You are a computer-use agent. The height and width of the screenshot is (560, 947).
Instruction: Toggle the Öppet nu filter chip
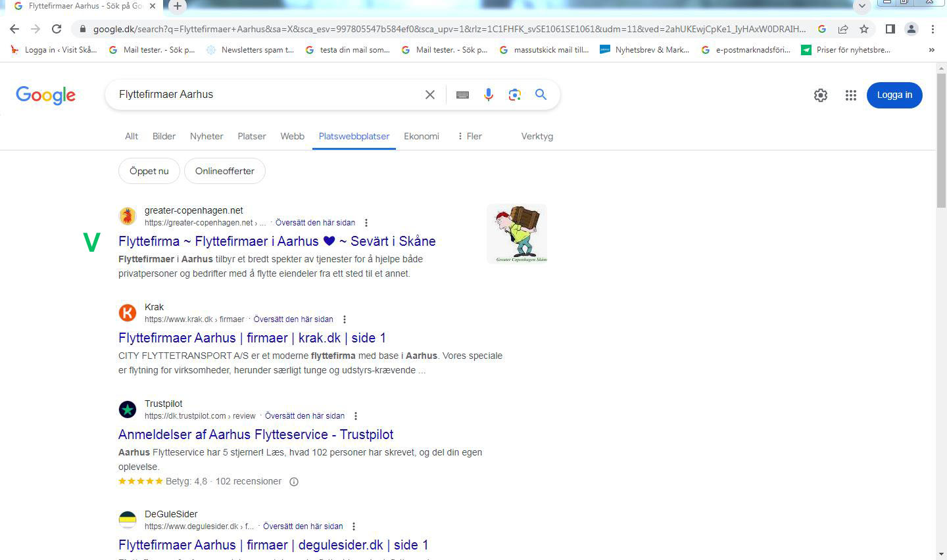point(149,171)
